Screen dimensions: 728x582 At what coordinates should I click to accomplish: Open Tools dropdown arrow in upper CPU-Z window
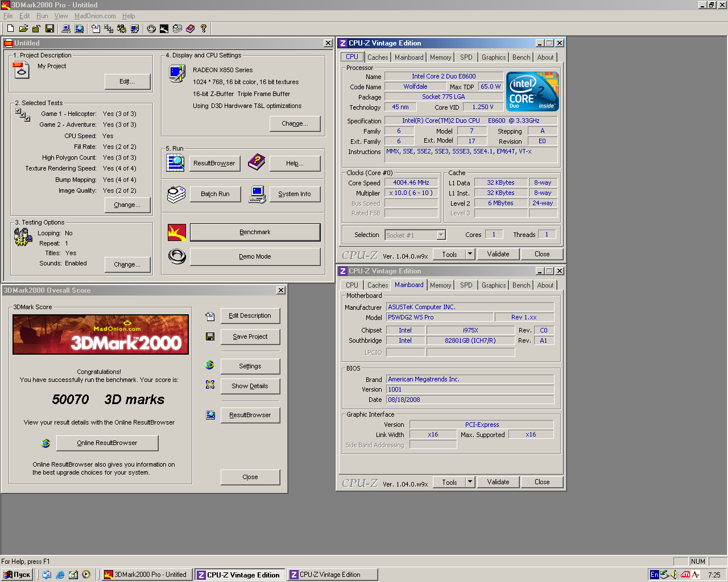(470, 254)
